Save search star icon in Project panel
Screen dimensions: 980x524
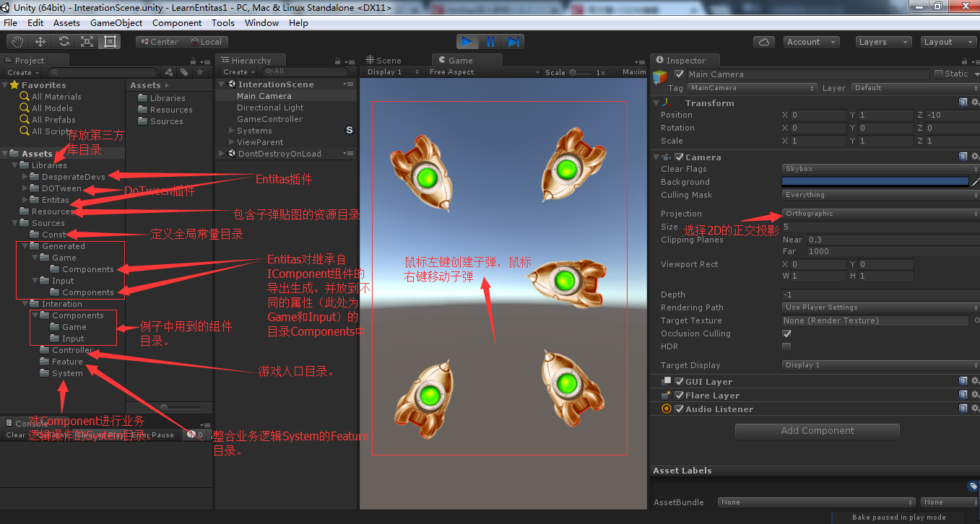[x=200, y=72]
